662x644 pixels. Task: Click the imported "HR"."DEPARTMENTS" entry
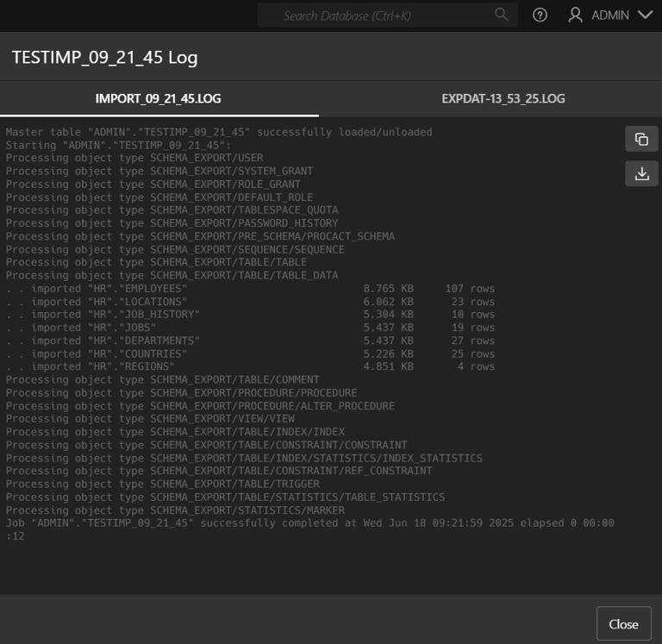coord(250,341)
